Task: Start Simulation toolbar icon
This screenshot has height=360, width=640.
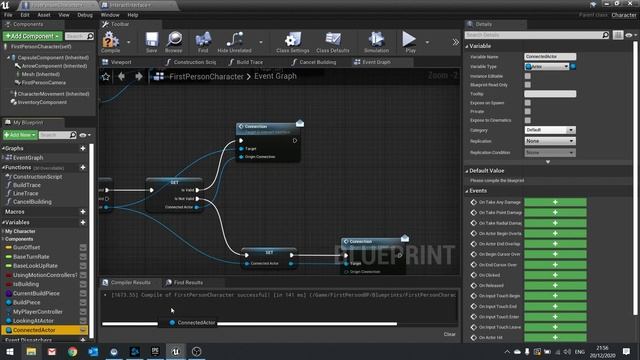Action: pyautogui.click(x=376, y=42)
